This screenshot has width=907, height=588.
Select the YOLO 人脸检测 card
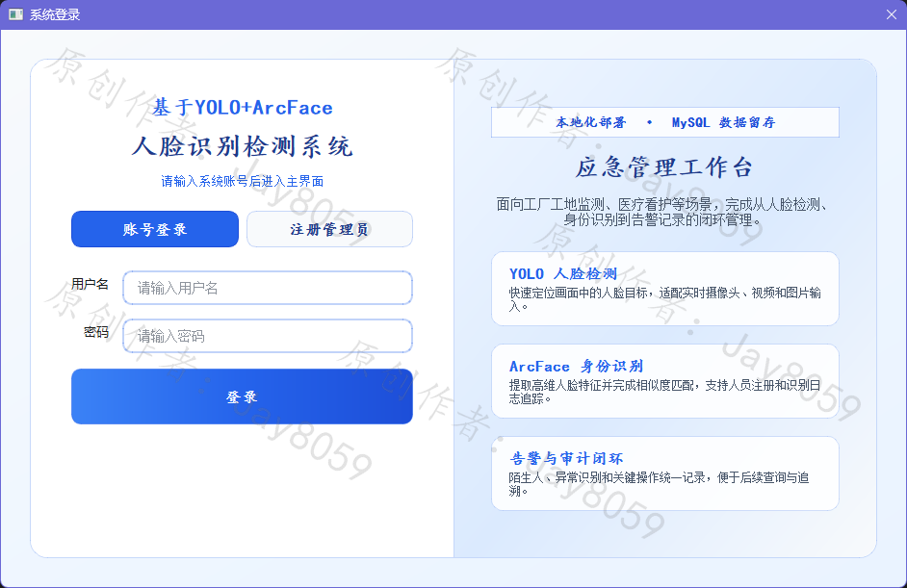665,289
